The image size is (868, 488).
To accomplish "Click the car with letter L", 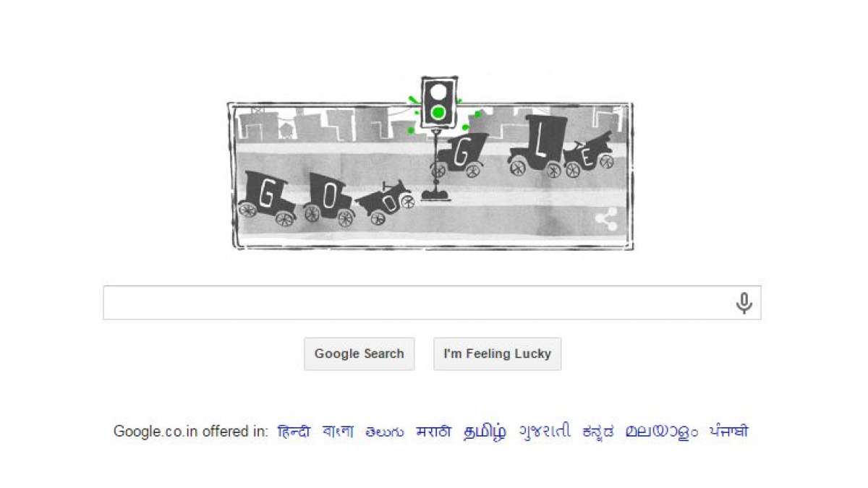I will click(x=537, y=147).
